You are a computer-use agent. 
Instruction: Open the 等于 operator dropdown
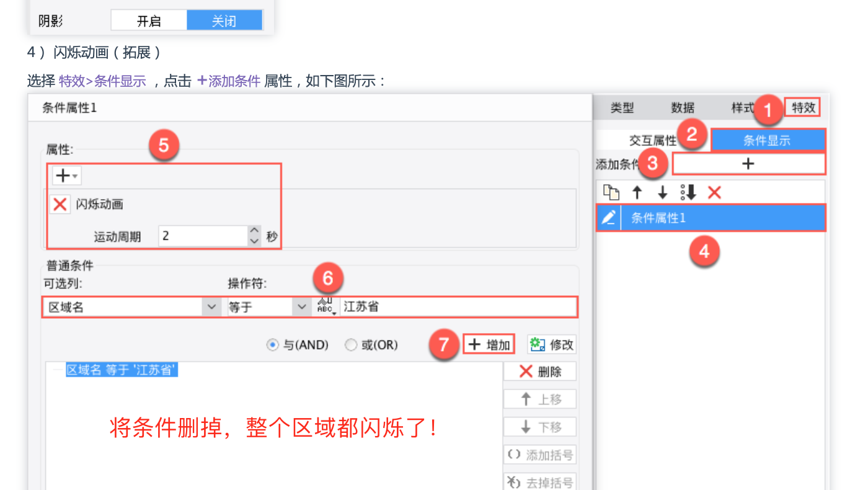[x=302, y=307]
